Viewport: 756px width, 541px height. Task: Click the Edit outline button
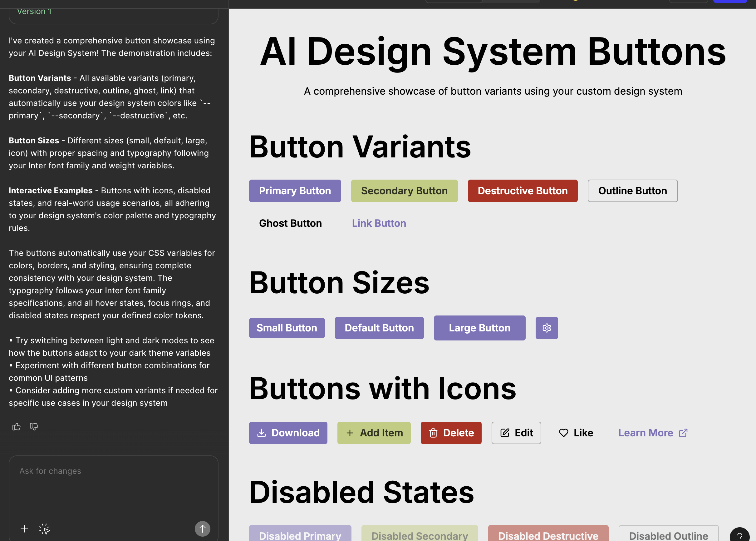[516, 433]
